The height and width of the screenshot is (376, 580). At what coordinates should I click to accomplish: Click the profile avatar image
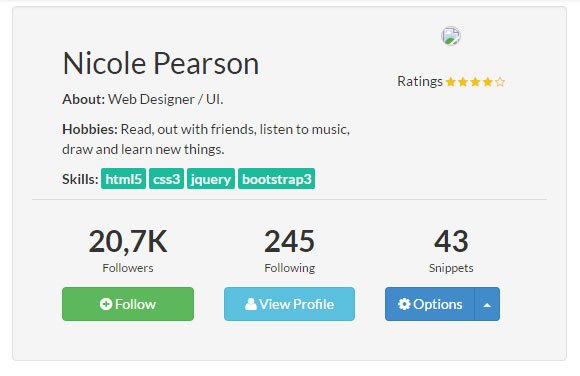[451, 36]
